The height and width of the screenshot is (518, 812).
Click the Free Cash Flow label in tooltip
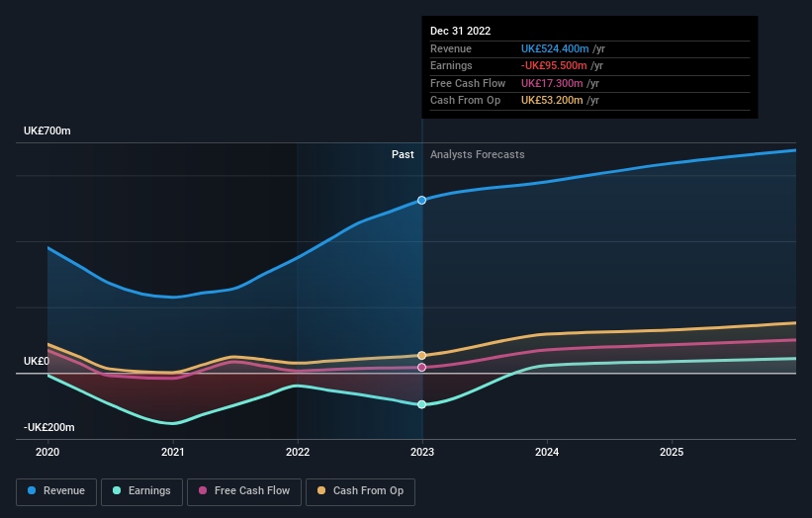(x=468, y=83)
